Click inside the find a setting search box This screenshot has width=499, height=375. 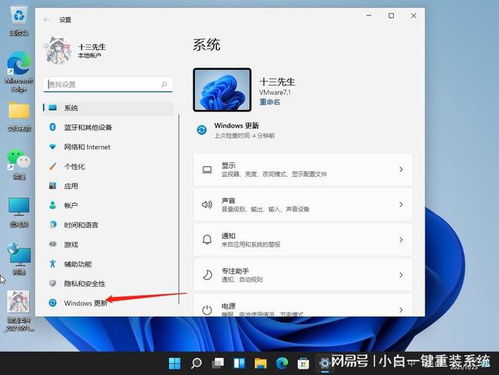108,85
